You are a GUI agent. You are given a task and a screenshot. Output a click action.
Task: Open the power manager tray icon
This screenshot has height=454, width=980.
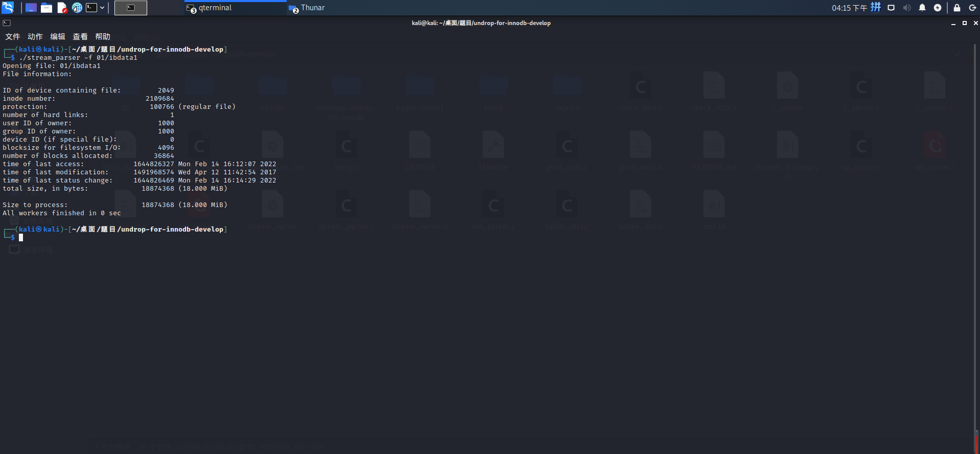tap(938, 8)
